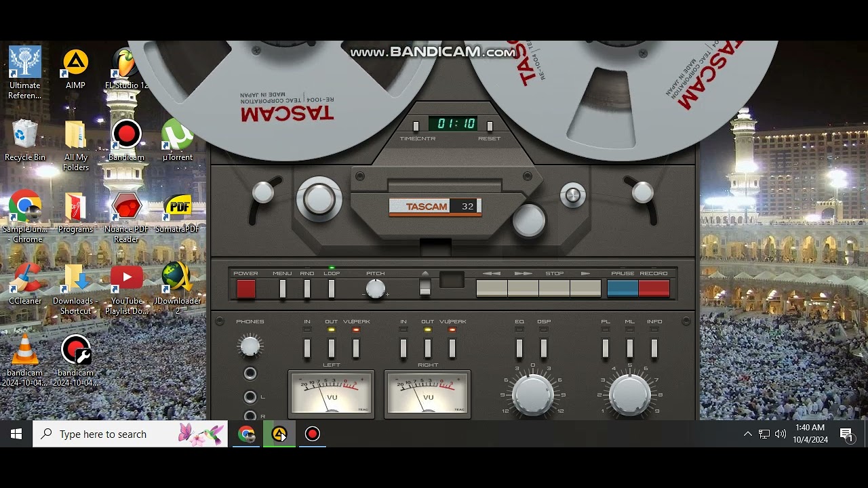Click the RESET counter button
Image resolution: width=868 pixels, height=488 pixels.
tap(490, 127)
